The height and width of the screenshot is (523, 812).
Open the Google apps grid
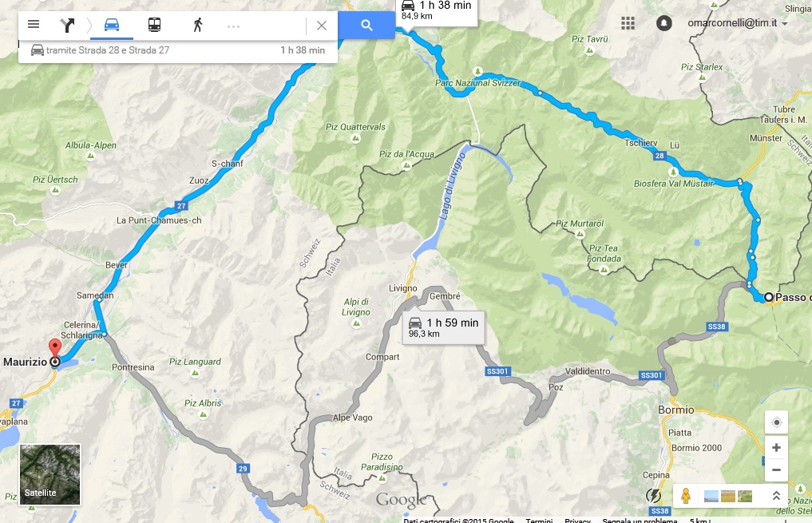(x=628, y=23)
